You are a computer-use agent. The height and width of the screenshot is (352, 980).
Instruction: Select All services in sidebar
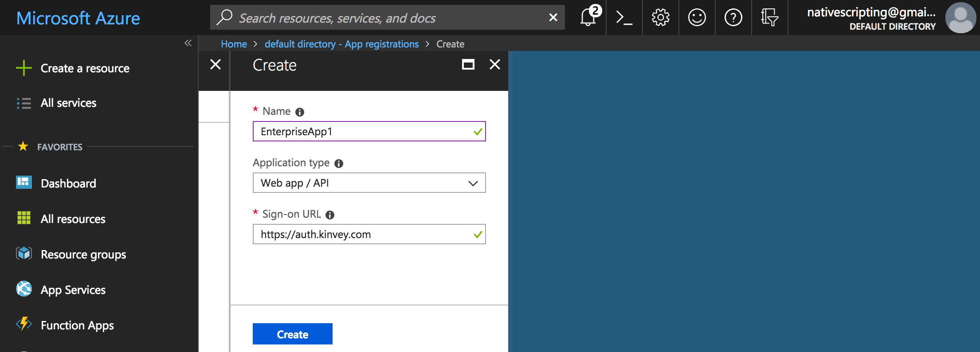tap(68, 103)
